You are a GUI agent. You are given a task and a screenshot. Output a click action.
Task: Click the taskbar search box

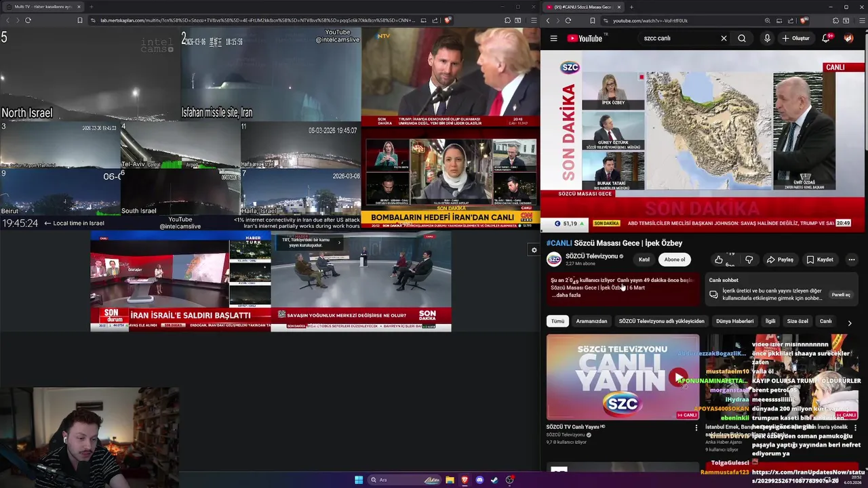click(x=405, y=480)
